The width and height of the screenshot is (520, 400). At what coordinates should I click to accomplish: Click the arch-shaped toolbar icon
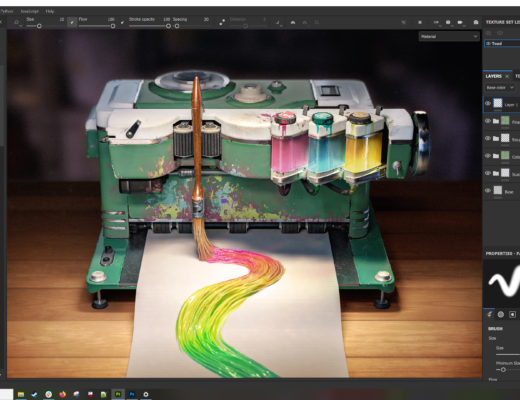pyautogui.click(x=293, y=22)
